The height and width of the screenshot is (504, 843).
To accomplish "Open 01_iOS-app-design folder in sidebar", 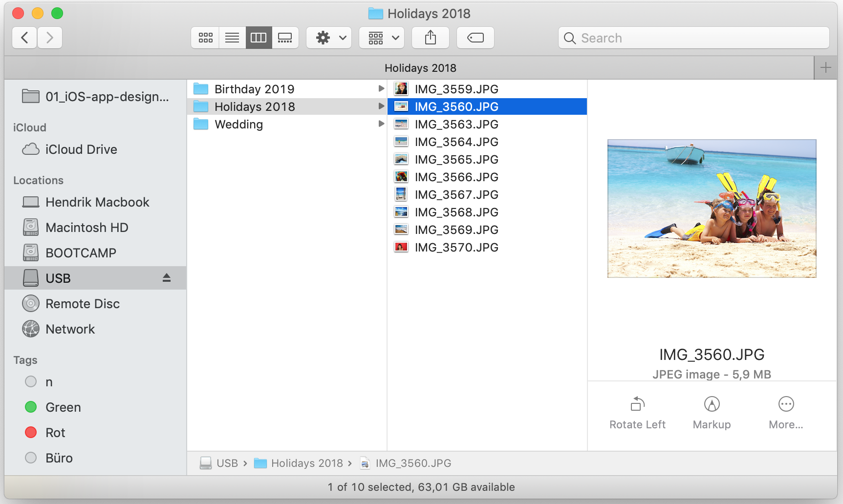I will (96, 97).
